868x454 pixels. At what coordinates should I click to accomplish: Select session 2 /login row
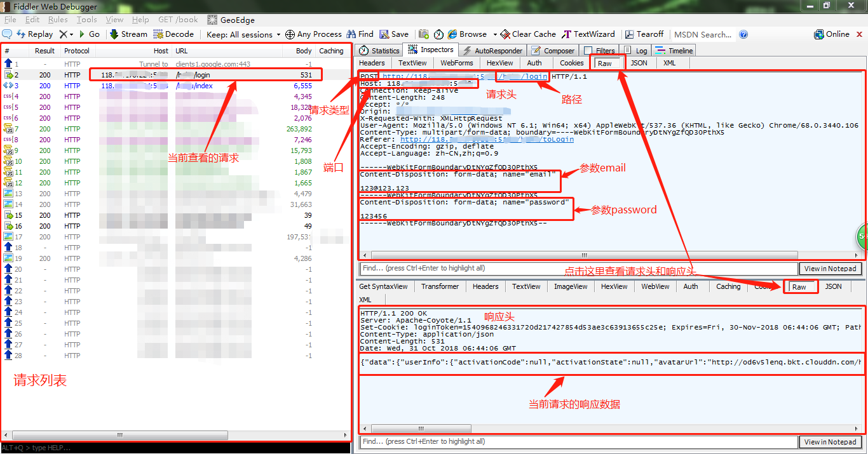[x=175, y=75]
